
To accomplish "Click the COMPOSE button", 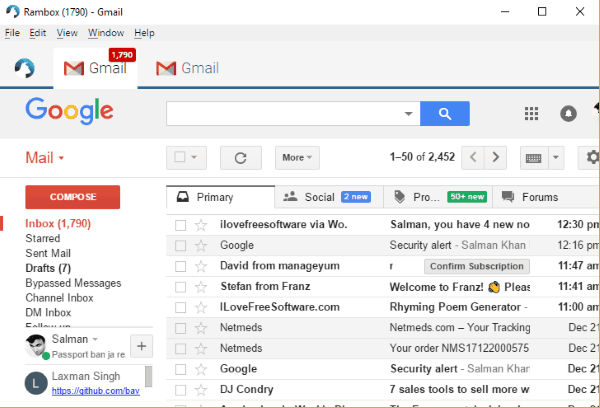I will click(x=73, y=197).
